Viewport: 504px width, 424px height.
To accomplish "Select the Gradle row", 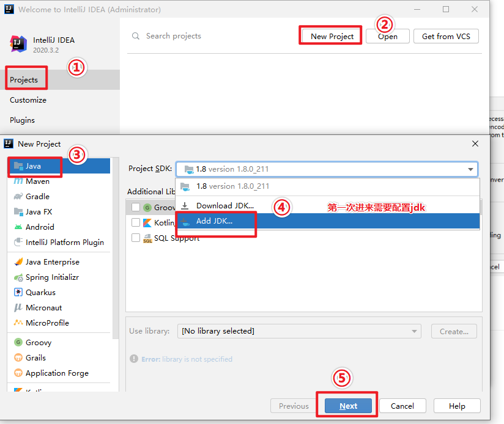I will [59, 197].
